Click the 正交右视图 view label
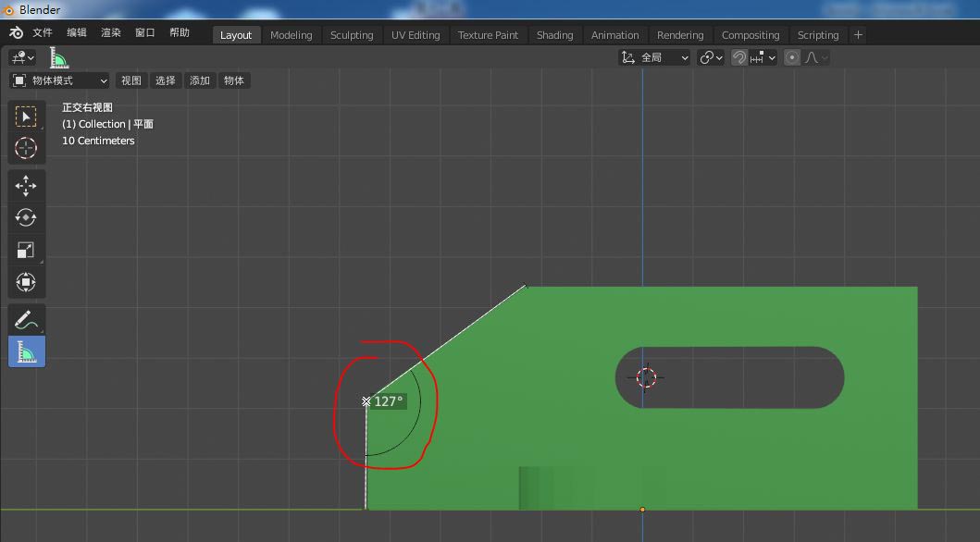Image resolution: width=980 pixels, height=542 pixels. point(88,107)
